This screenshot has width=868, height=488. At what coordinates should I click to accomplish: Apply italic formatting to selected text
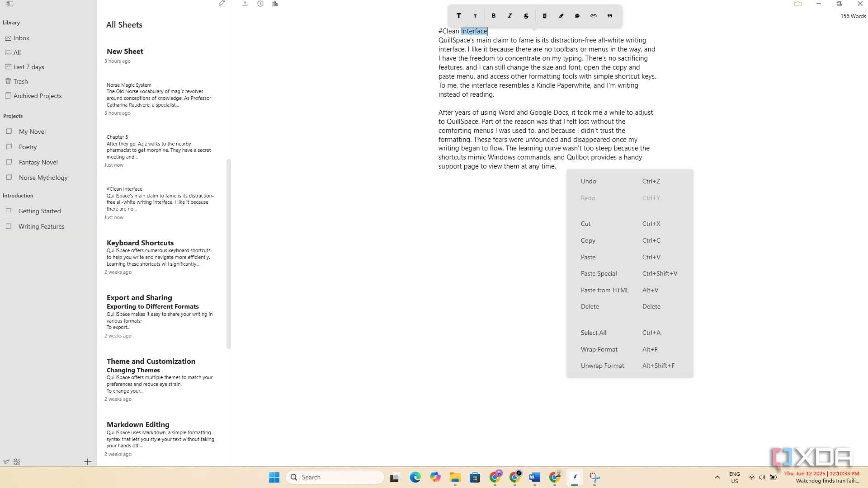[510, 16]
